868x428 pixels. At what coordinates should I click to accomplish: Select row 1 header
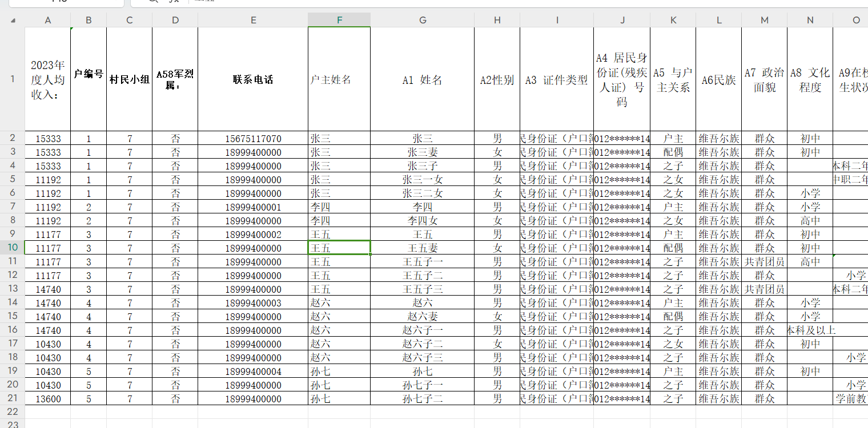[13, 79]
